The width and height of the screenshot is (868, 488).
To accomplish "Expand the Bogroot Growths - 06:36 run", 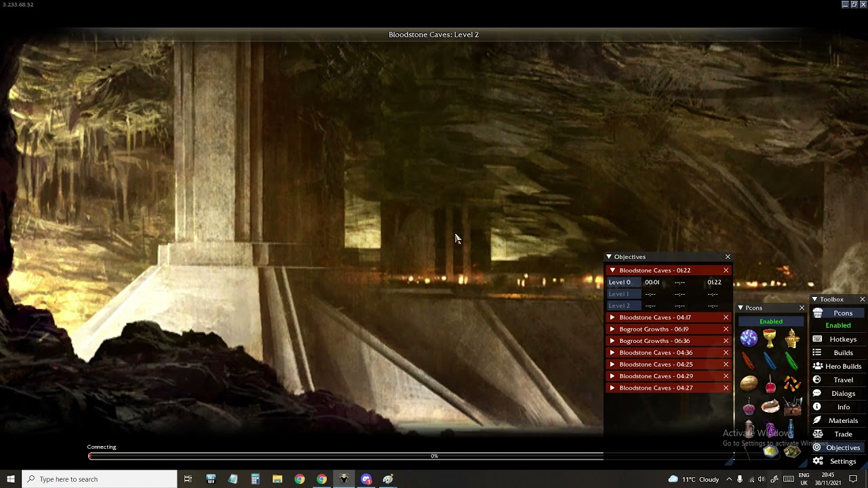I will click(x=612, y=341).
